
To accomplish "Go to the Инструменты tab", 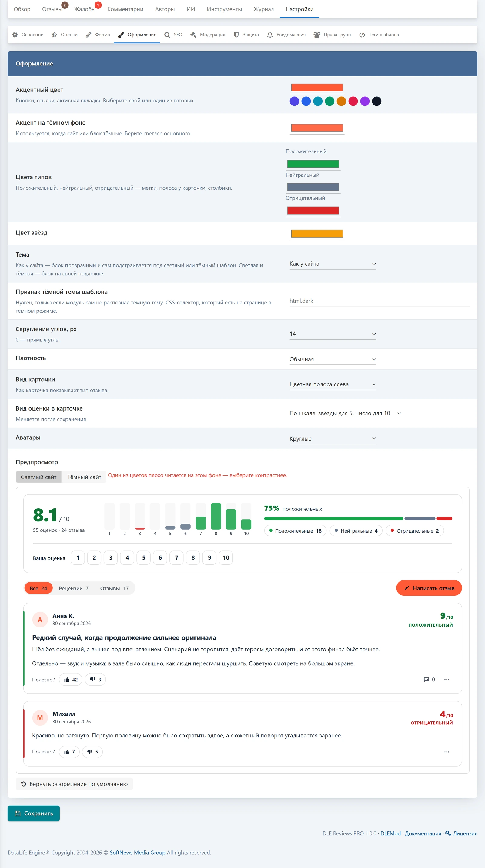I will pyautogui.click(x=224, y=9).
